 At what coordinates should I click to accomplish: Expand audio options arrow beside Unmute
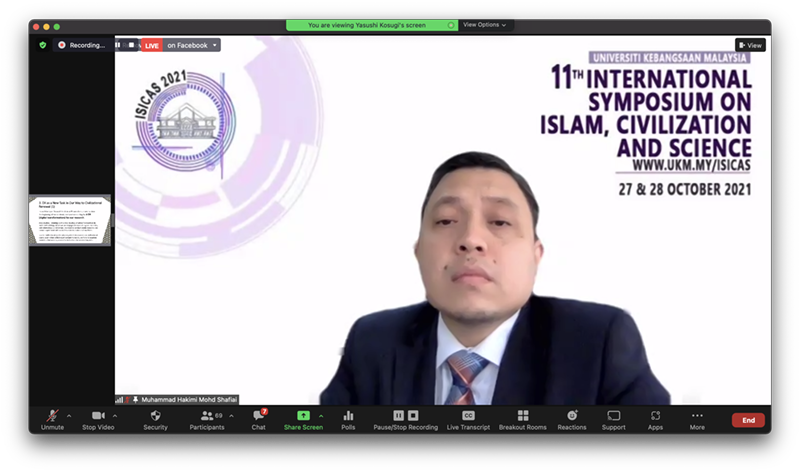coord(69,415)
